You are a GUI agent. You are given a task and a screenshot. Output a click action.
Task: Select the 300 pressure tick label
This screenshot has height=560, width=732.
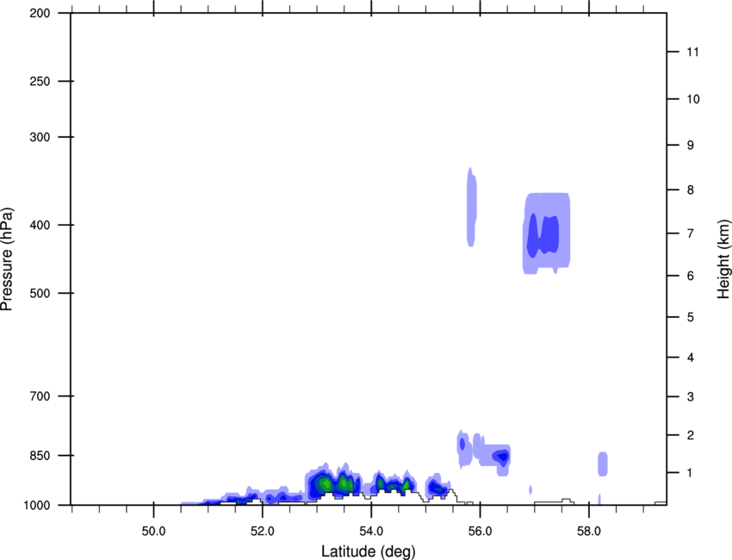[40, 137]
